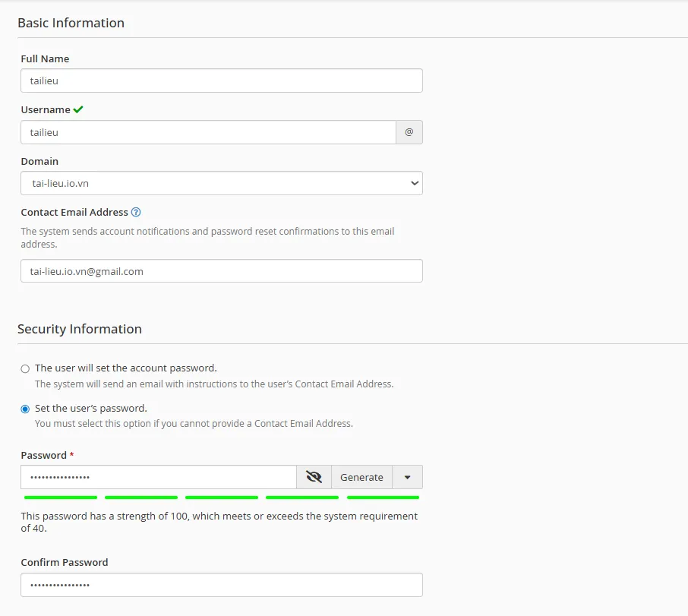The width and height of the screenshot is (688, 616).
Task: Show the hidden Confirm Password characters
Action: pyautogui.click(x=314, y=476)
